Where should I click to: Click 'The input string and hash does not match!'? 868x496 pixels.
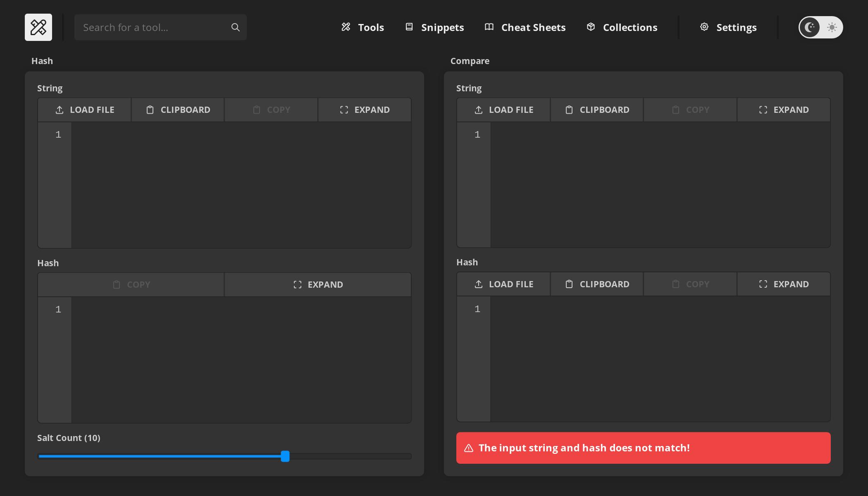coord(584,448)
